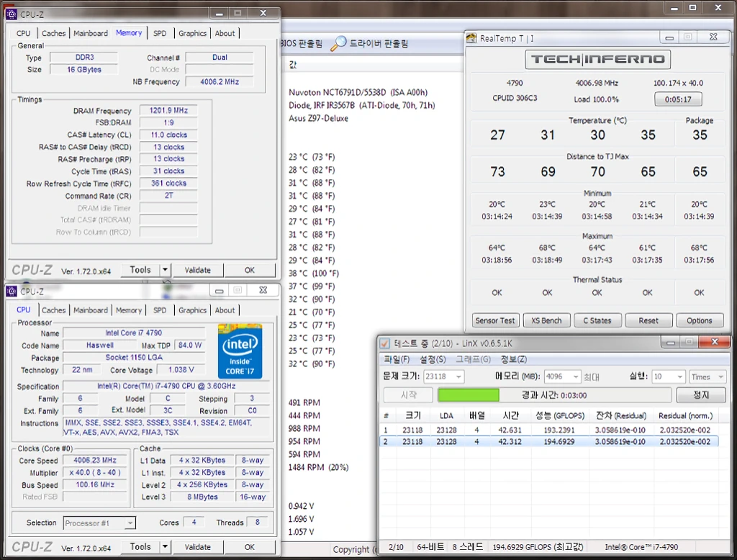
Task: Click the Tools button in the bottom CPU-Z window
Action: click(x=140, y=547)
